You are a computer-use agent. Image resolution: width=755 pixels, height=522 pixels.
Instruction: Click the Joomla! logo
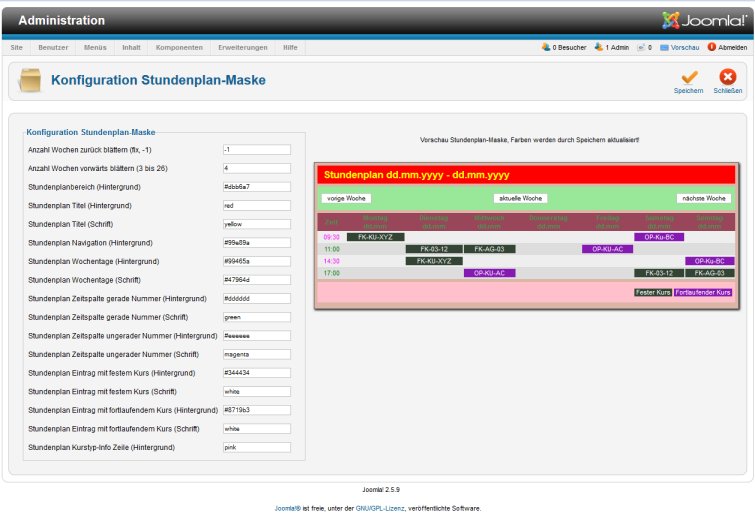[x=704, y=20]
